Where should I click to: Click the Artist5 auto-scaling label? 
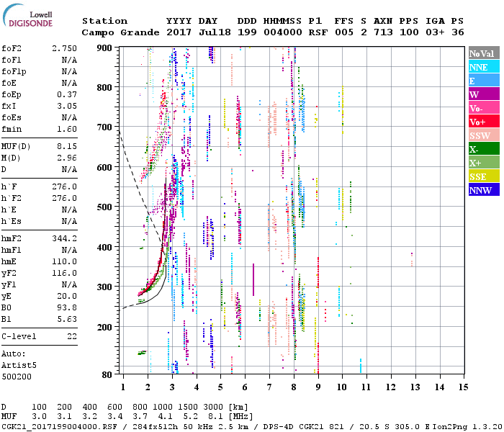pos(19,366)
